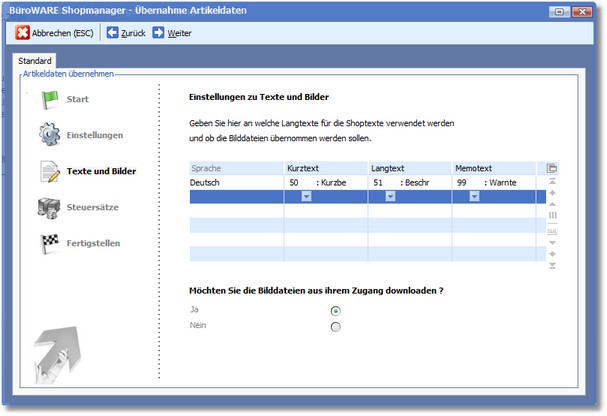Select the Steuersätze cash register icon
This screenshot has width=607, height=416.
[50, 207]
